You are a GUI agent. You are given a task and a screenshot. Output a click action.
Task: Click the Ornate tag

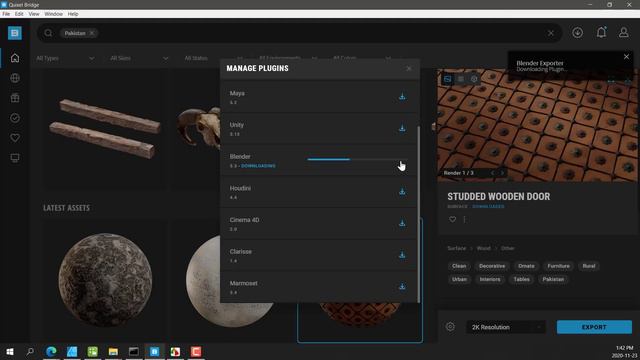pos(526,266)
